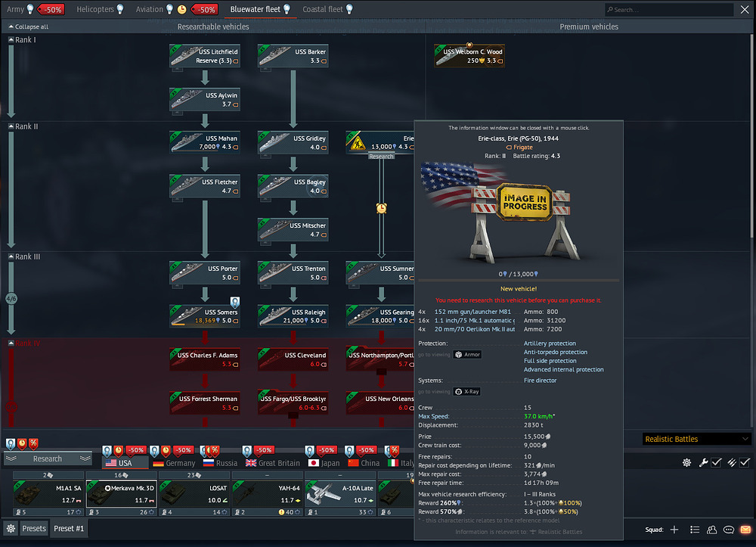Open the contacts people icon
Image resolution: width=756 pixels, height=547 pixels.
(x=711, y=530)
